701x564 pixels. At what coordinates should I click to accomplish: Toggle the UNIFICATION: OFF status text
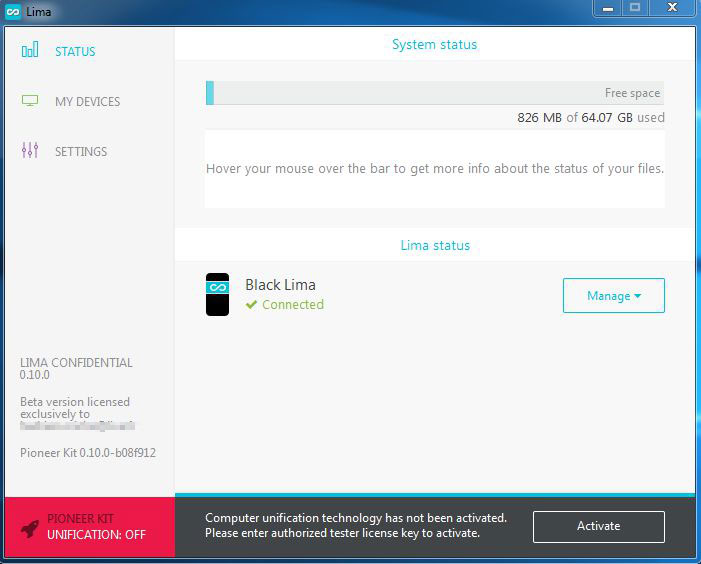point(96,535)
